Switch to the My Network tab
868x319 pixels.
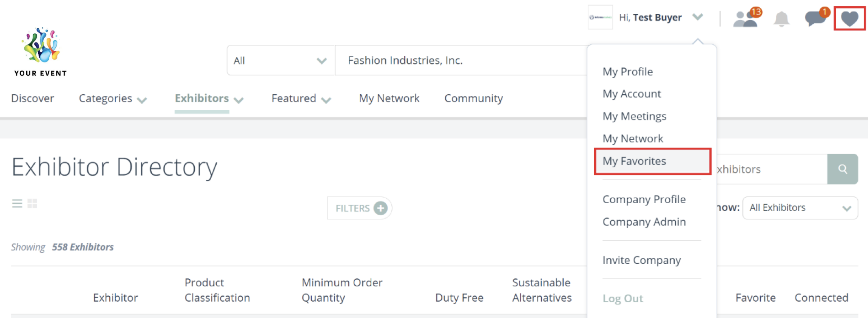pos(389,98)
